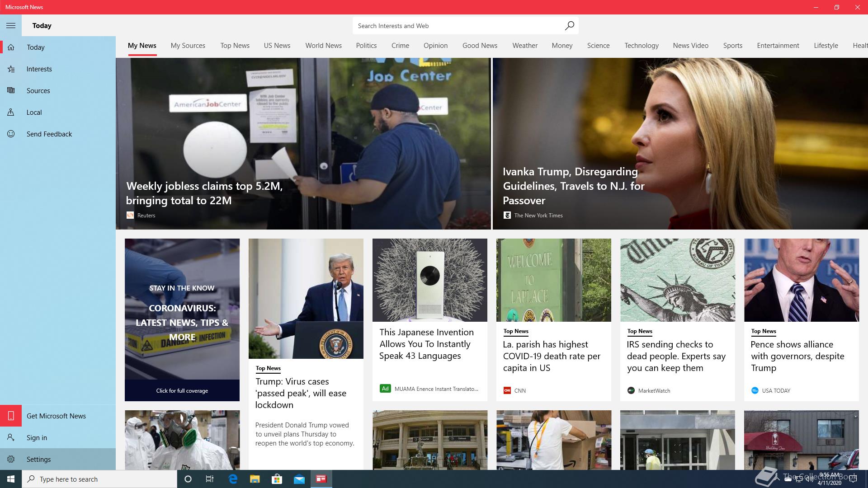Image resolution: width=868 pixels, height=488 pixels.
Task: Click the Ad badge on MUAMA card
Action: coord(385,389)
